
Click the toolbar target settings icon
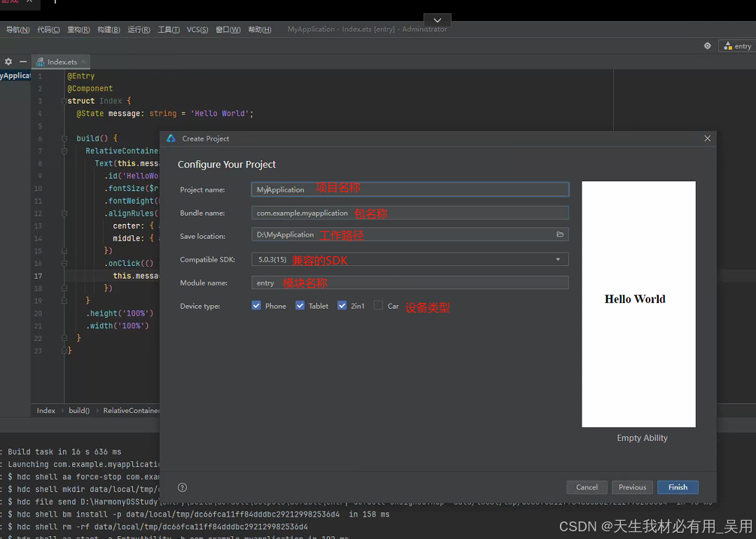(x=707, y=45)
